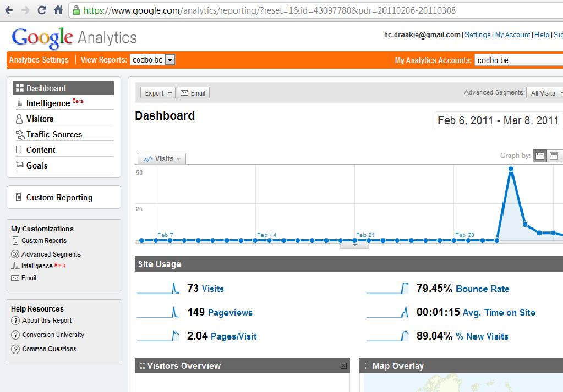Open Goals in the sidebar menu

(63, 165)
